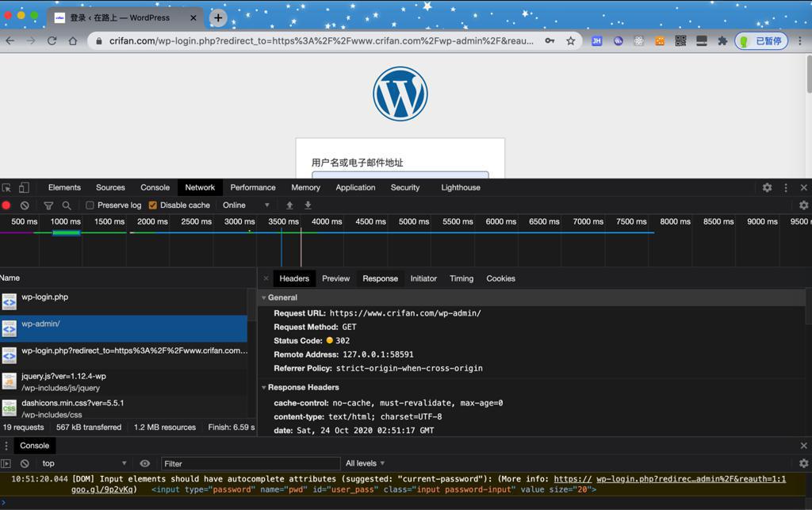Screen dimensions: 812x510
Task: Open the Online throttling dropdown
Action: [x=246, y=205]
